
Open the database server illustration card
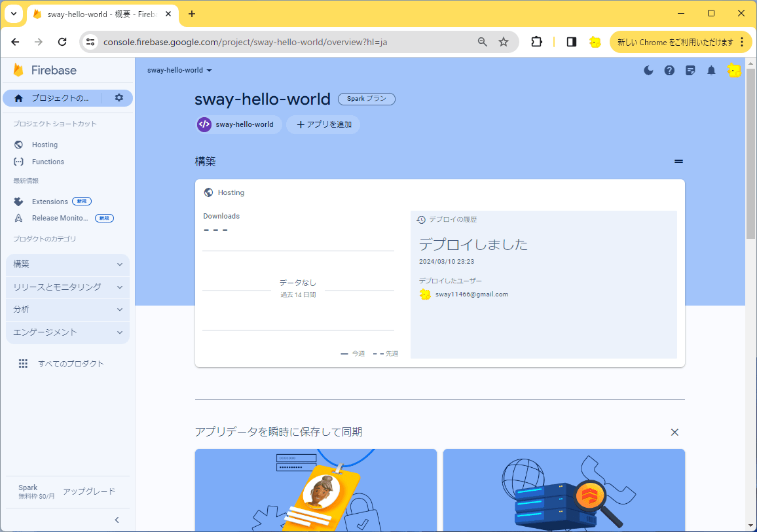click(564, 490)
